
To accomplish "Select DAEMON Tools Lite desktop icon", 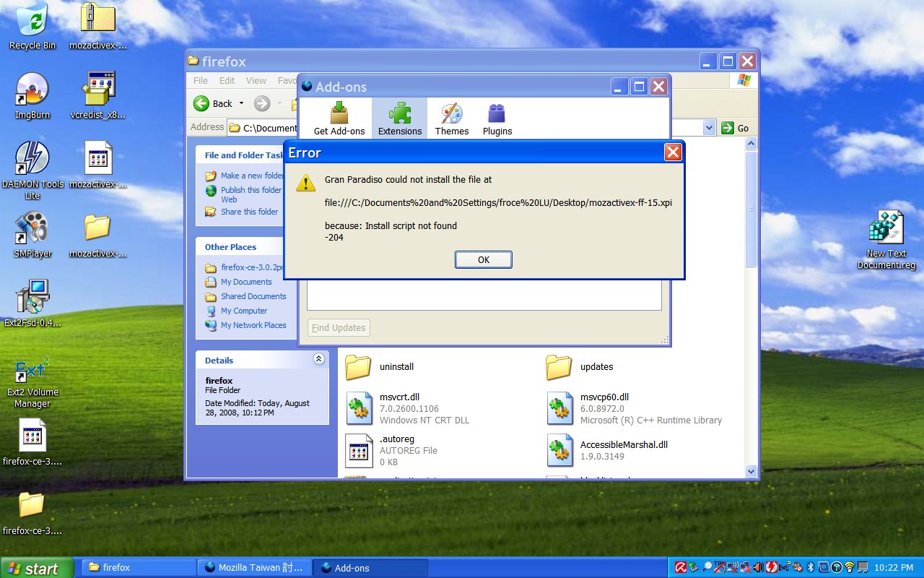I will [32, 159].
